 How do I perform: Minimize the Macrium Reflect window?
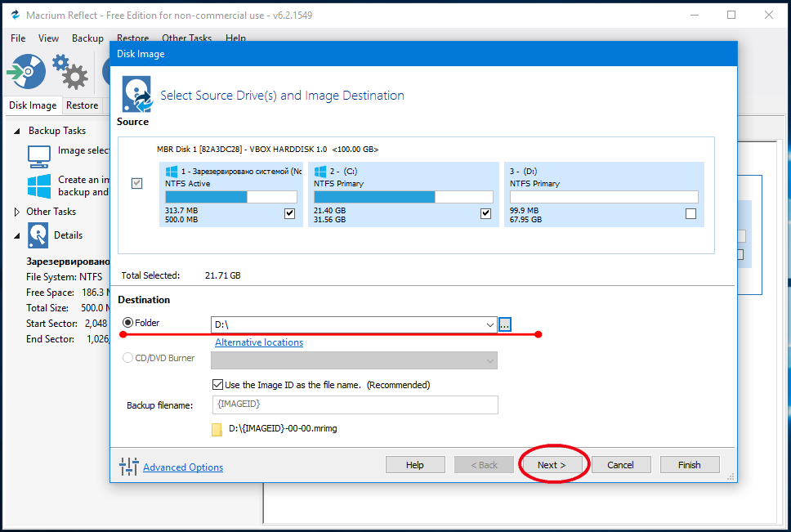(695, 16)
